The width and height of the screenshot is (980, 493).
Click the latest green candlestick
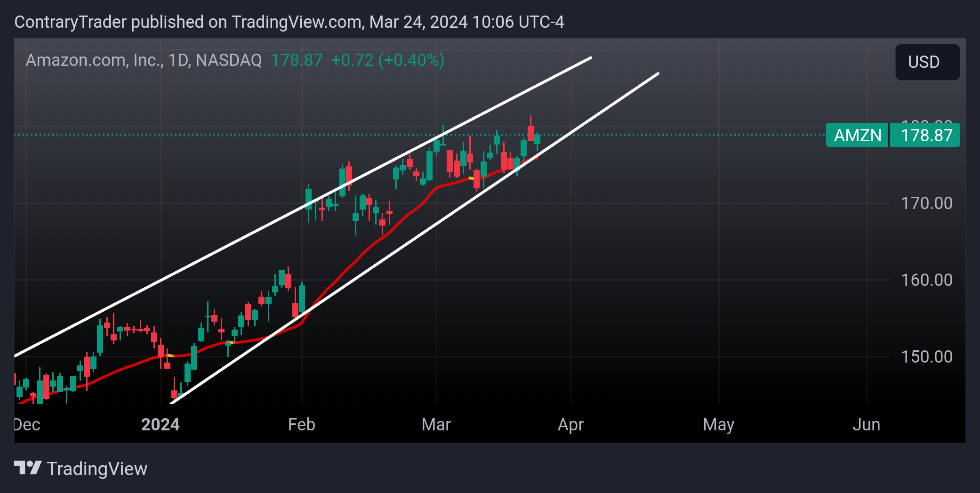(x=537, y=139)
